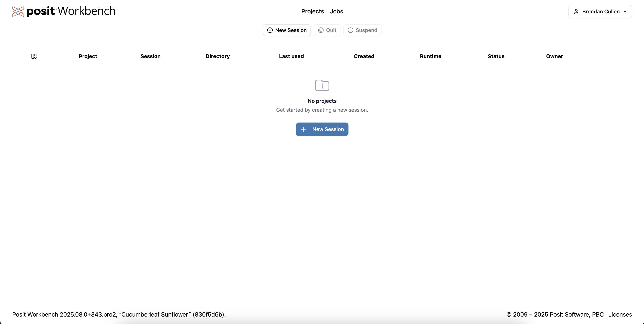Click the Quit power icon
Viewport: 644px width, 324px height.
[x=321, y=30]
